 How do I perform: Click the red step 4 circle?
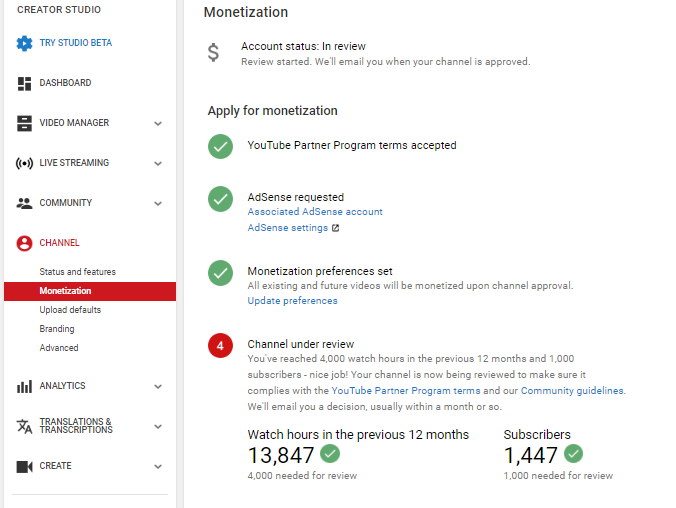(220, 346)
